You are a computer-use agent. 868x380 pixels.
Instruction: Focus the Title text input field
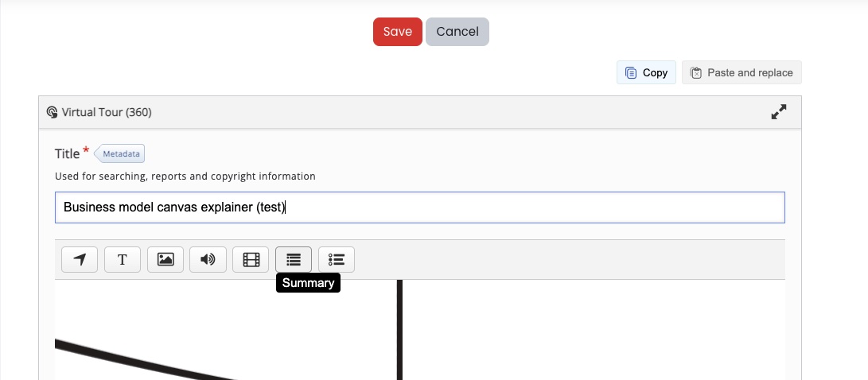coord(419,207)
